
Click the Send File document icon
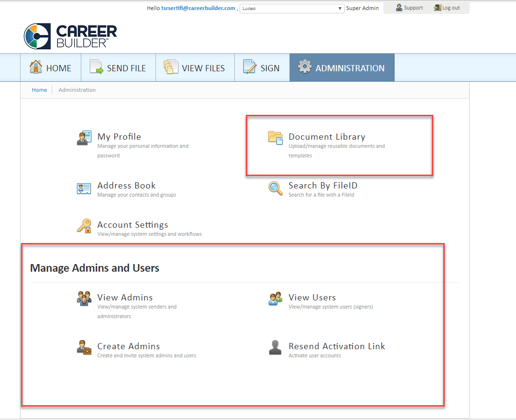[97, 67]
